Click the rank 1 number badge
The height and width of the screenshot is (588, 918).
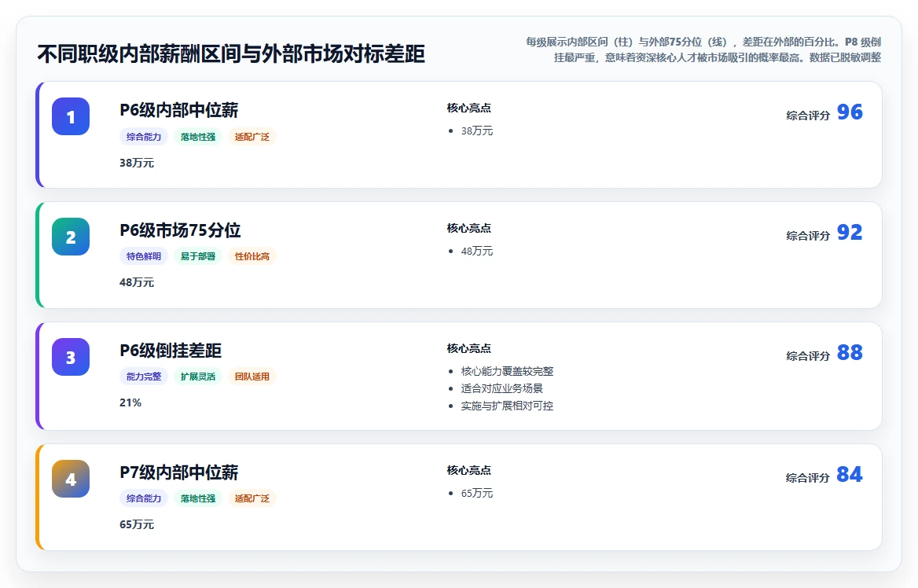[71, 116]
